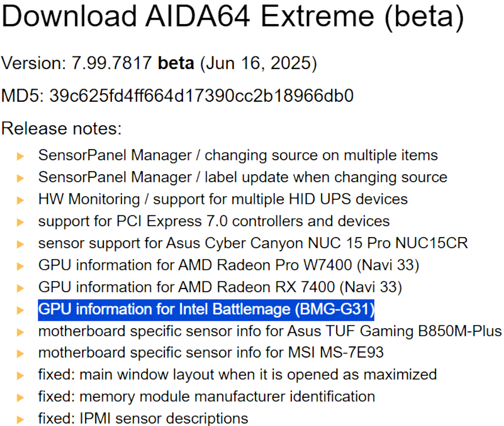Click the bullet arrow beside IPMI sensor descriptions
Image resolution: width=504 pixels, height=426 pixels.
20,419
